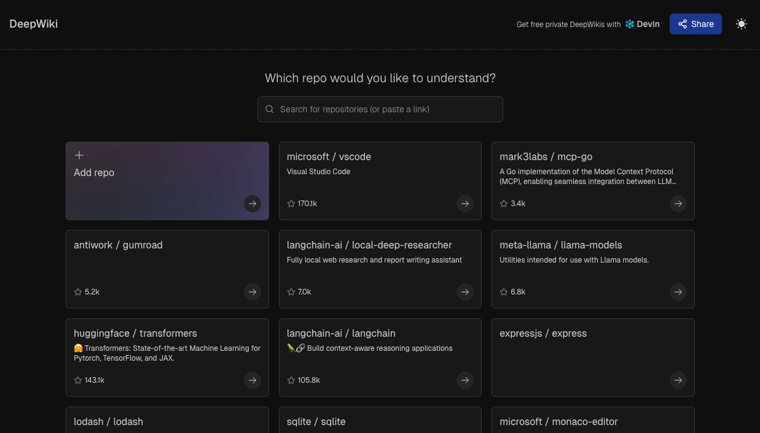
Task: Select the huggingface / transformers title
Action: [135, 333]
